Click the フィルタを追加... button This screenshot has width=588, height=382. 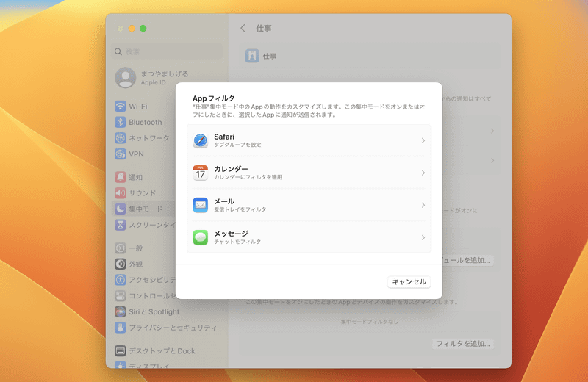pyautogui.click(x=463, y=344)
